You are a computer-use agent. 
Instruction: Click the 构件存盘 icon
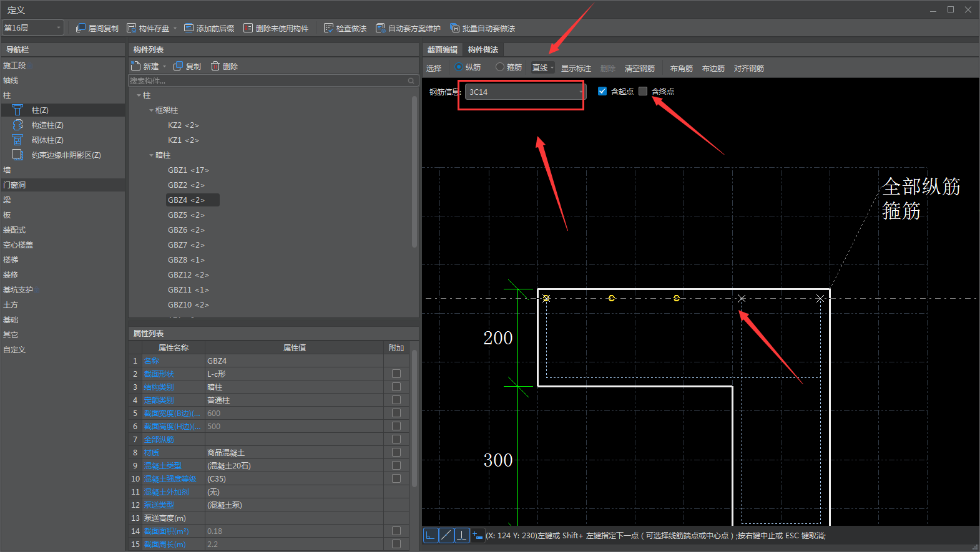[131, 28]
